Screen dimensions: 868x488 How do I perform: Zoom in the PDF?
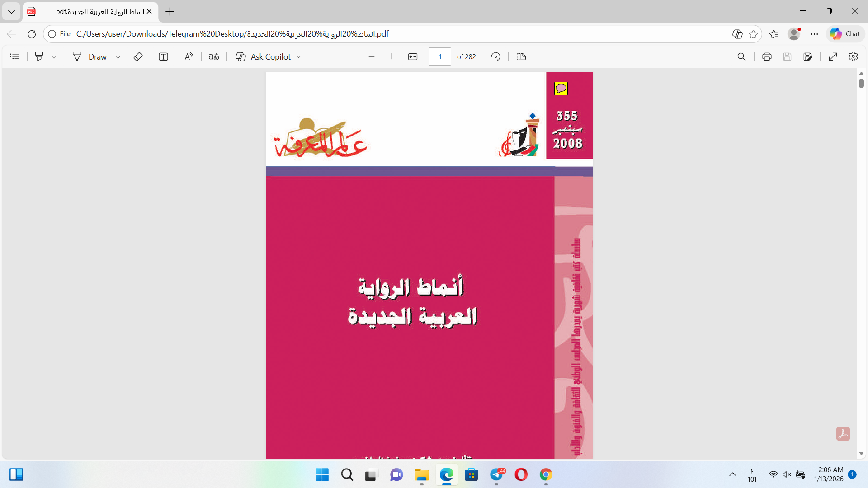pos(392,56)
